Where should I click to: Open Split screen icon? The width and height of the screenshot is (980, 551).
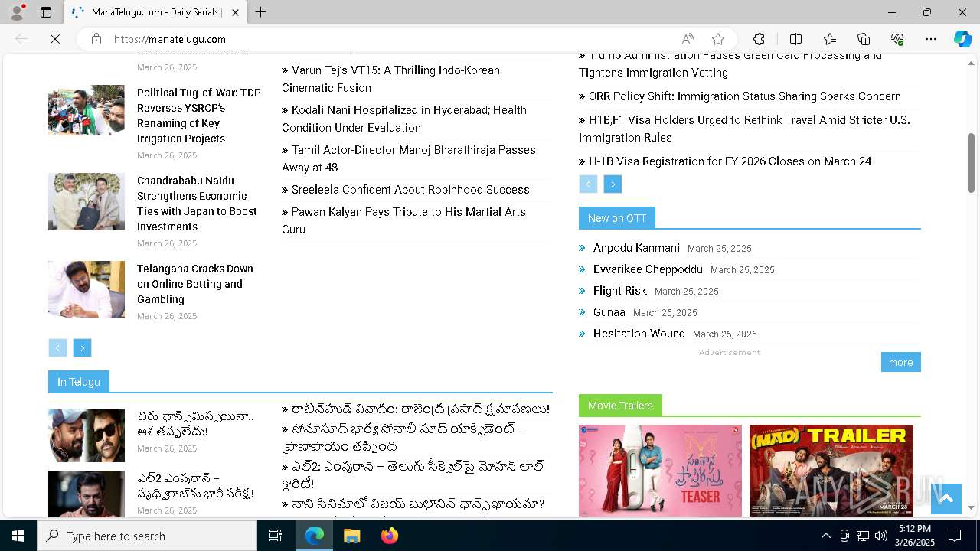pos(795,39)
